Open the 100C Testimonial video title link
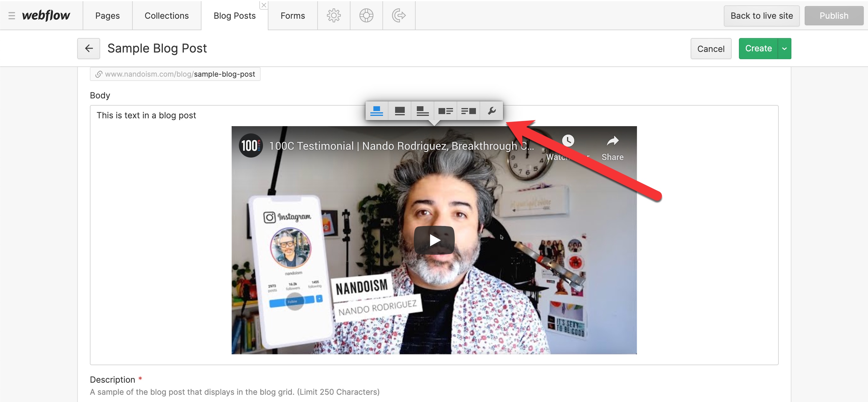This screenshot has width=868, height=402. (401, 146)
